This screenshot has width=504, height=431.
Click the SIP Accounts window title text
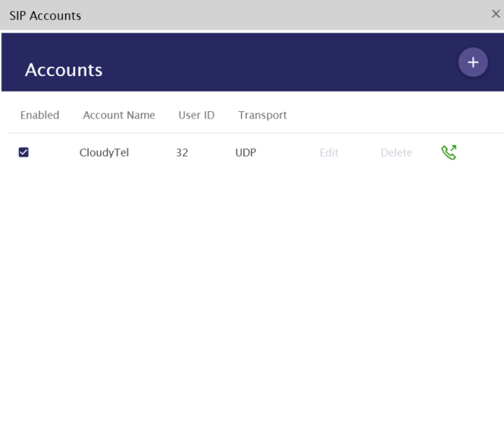pyautogui.click(x=45, y=15)
